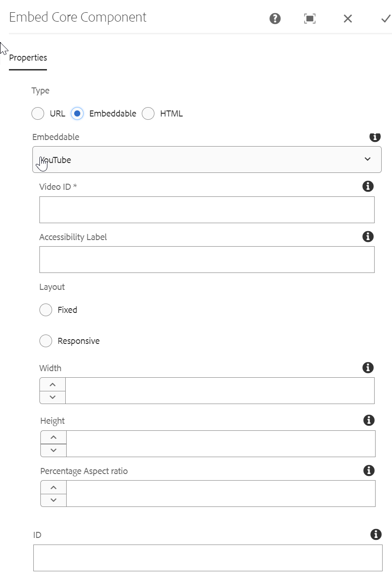This screenshot has width=392, height=576.
Task: Select the URL type radio button
Action: (38, 114)
